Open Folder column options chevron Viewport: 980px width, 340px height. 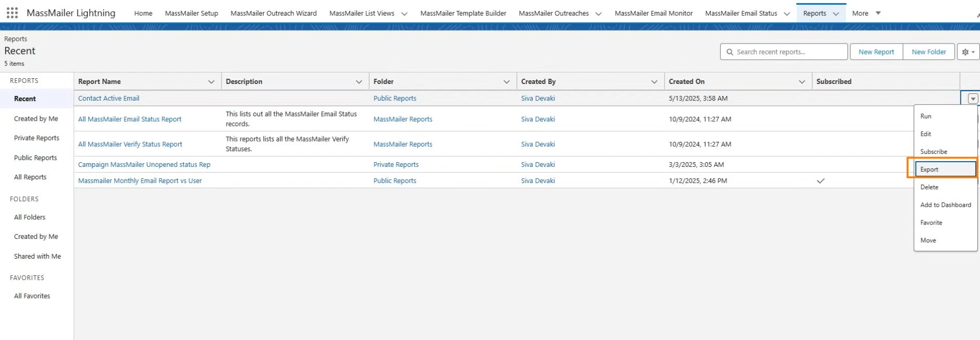coord(506,82)
